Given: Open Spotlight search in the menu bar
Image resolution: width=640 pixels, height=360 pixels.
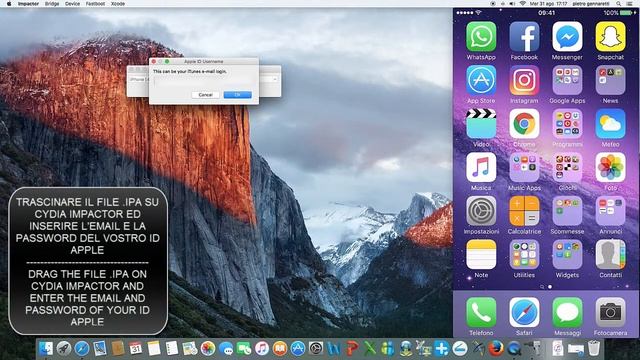Looking at the screenshot, I should pos(619,4).
